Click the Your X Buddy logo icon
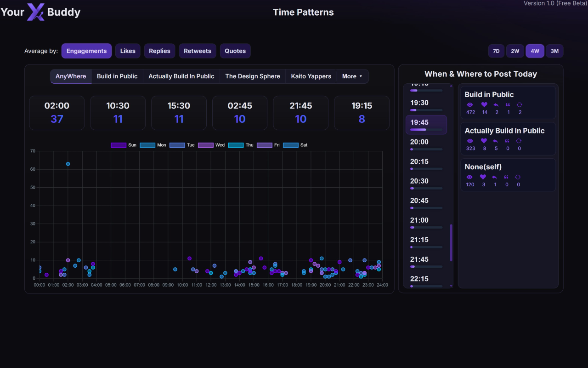 tap(36, 12)
